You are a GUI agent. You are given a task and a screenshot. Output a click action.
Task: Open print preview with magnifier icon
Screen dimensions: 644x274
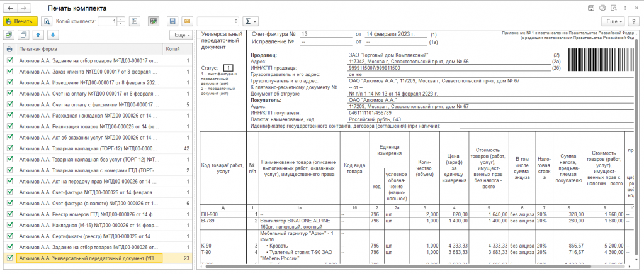point(46,21)
